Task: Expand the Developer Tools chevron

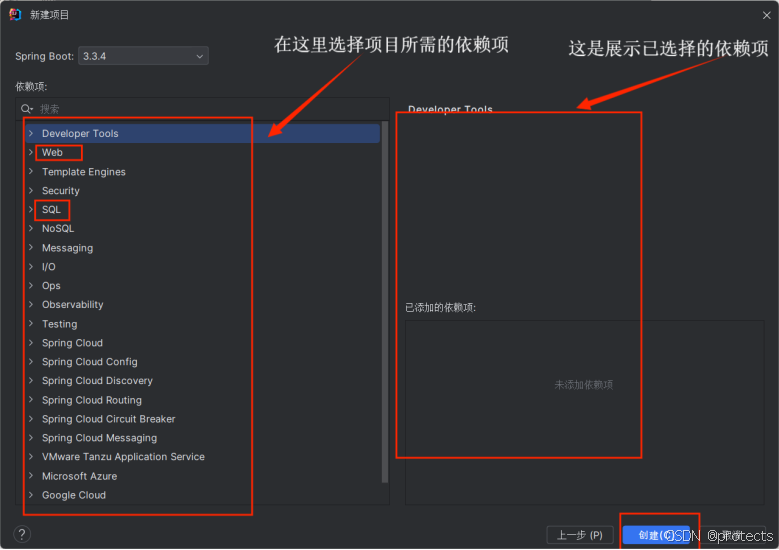Action: coord(31,133)
